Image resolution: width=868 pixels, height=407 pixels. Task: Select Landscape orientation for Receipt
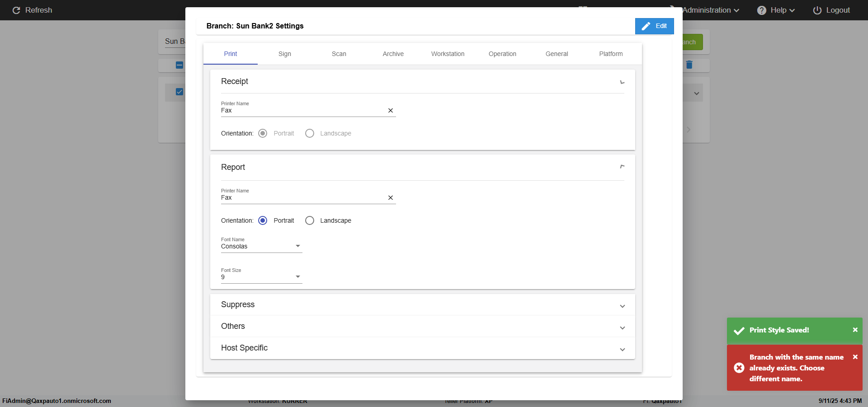[x=310, y=134]
